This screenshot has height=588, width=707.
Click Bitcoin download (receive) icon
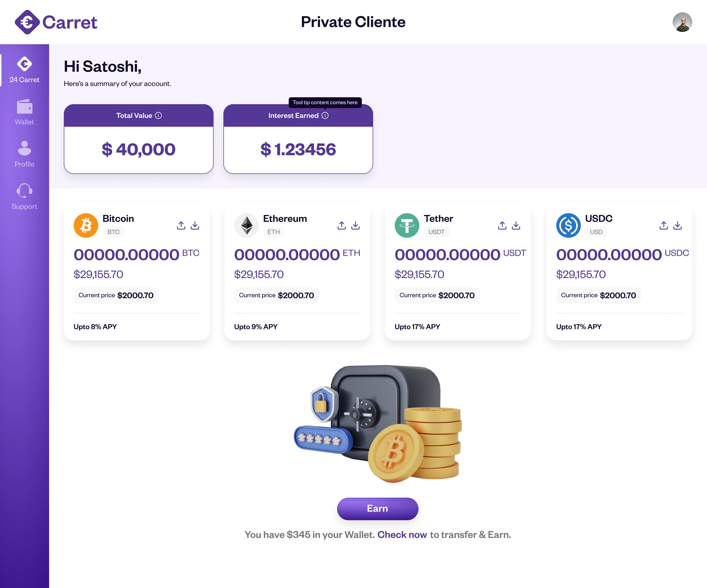click(195, 225)
